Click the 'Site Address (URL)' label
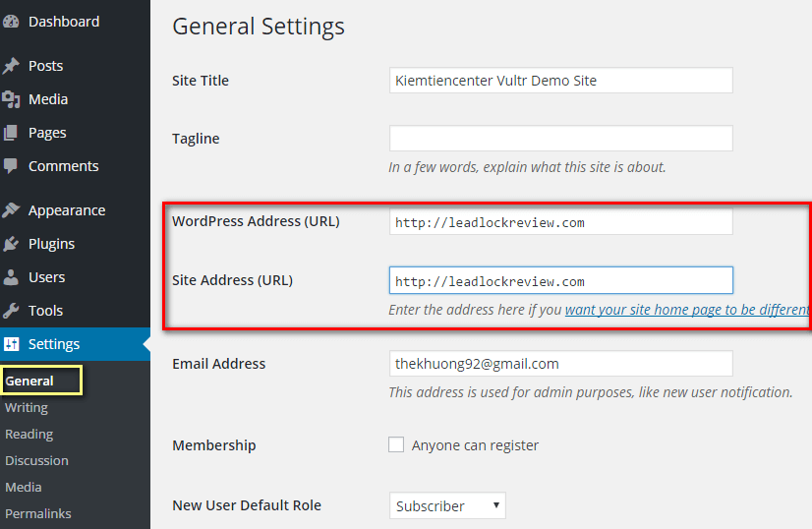The width and height of the screenshot is (812, 529). point(233,280)
